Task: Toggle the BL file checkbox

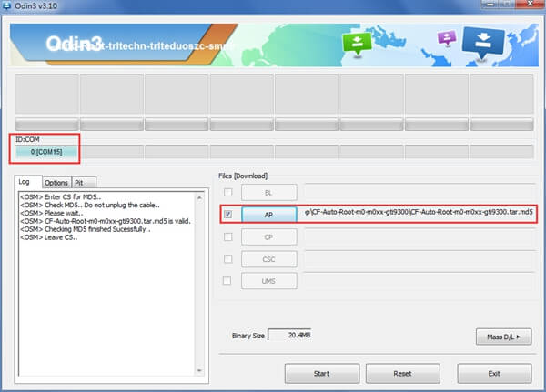Action: pyautogui.click(x=228, y=192)
